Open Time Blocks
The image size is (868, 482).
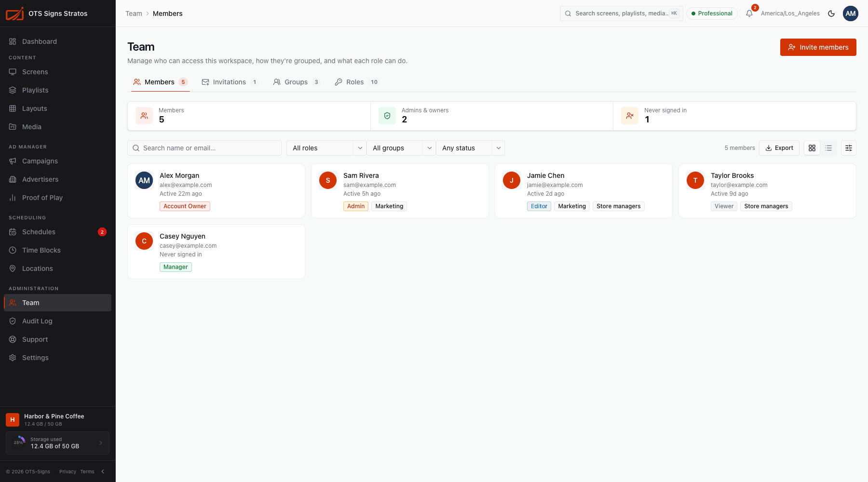(58, 250)
